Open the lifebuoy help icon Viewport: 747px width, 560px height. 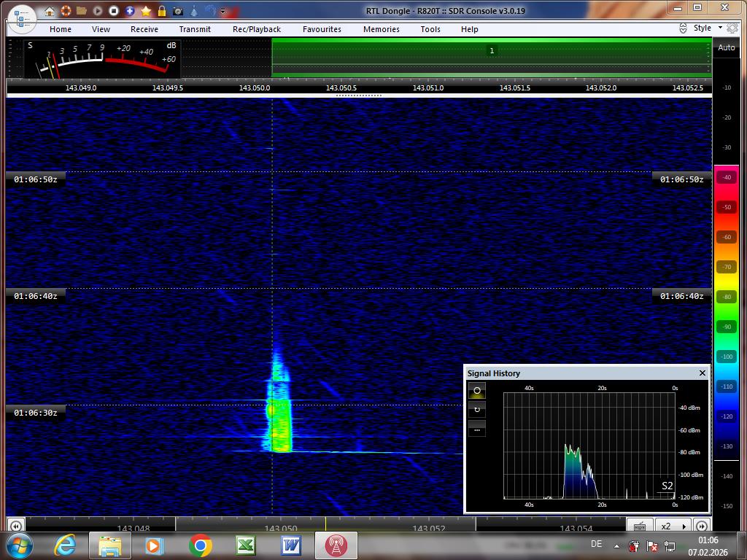pos(66,11)
